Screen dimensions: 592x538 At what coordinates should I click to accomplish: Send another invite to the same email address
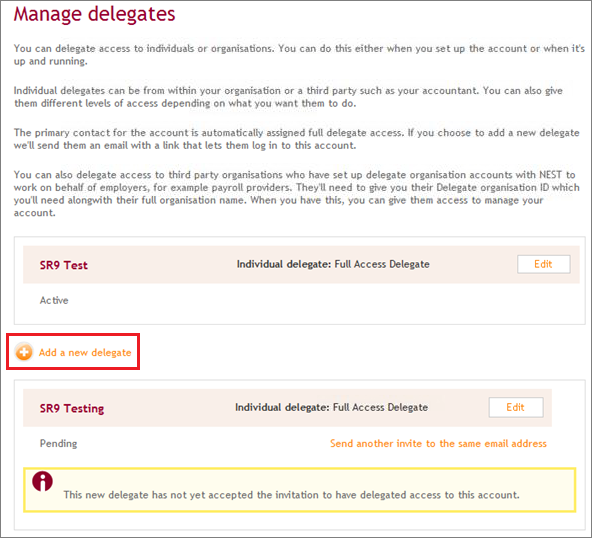[x=438, y=443]
